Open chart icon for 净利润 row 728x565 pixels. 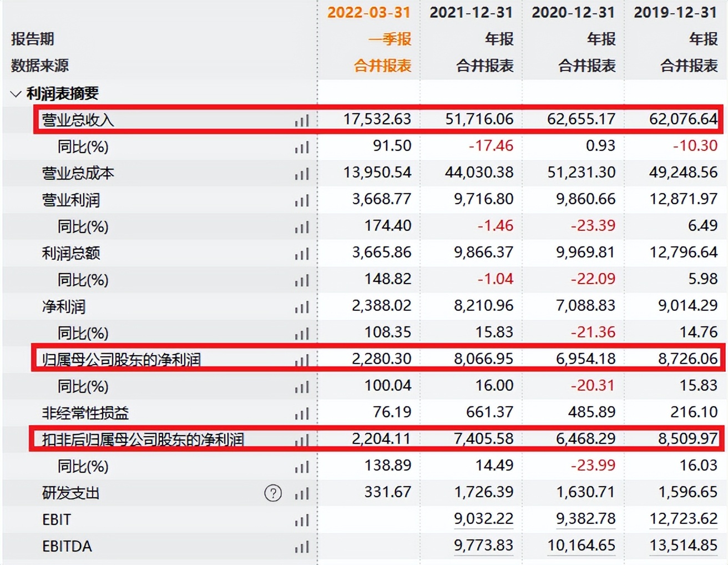pos(302,307)
